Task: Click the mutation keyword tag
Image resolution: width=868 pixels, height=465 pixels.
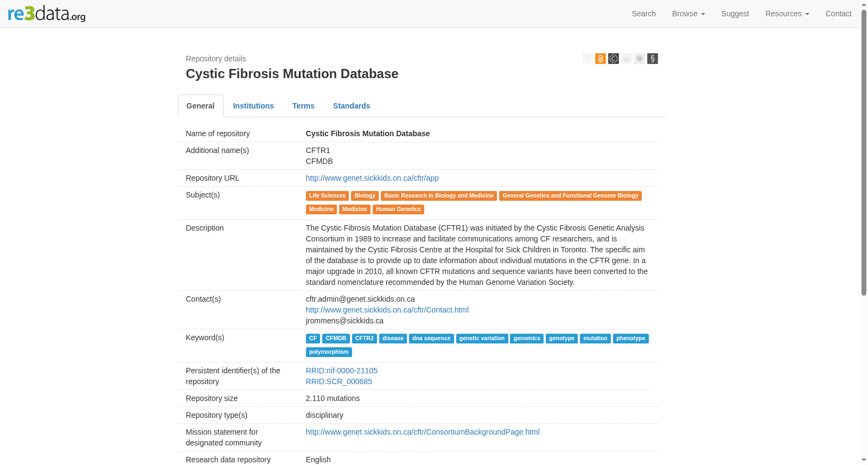Action: point(595,339)
